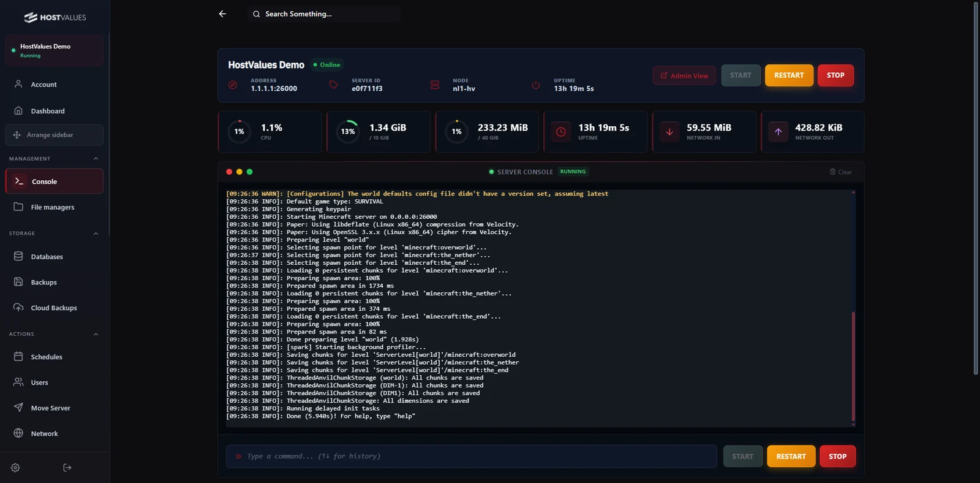The height and width of the screenshot is (483, 980).
Task: Click the spark background profiler log line
Action: 326,347
